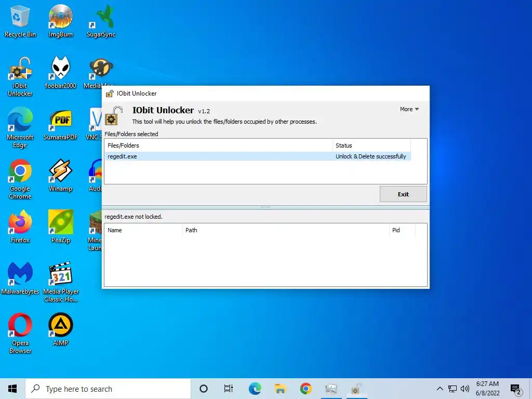The image size is (532, 399).
Task: Click the Pid column header
Action: (402, 230)
